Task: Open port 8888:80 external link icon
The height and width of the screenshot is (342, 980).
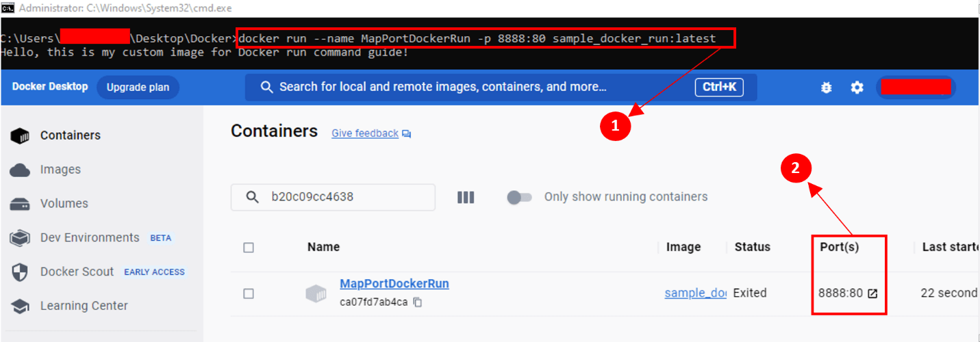Action: (x=872, y=293)
